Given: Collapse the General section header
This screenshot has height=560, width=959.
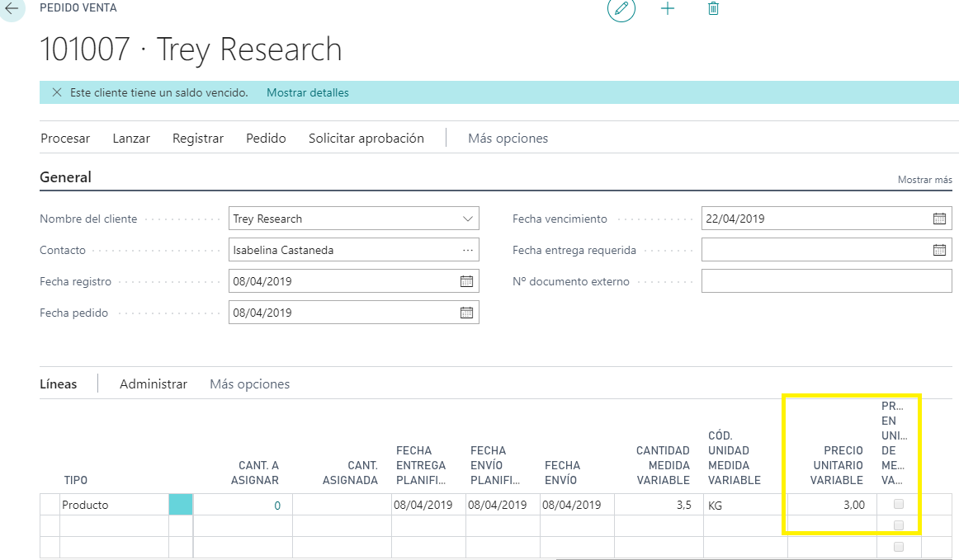Looking at the screenshot, I should click(x=65, y=177).
